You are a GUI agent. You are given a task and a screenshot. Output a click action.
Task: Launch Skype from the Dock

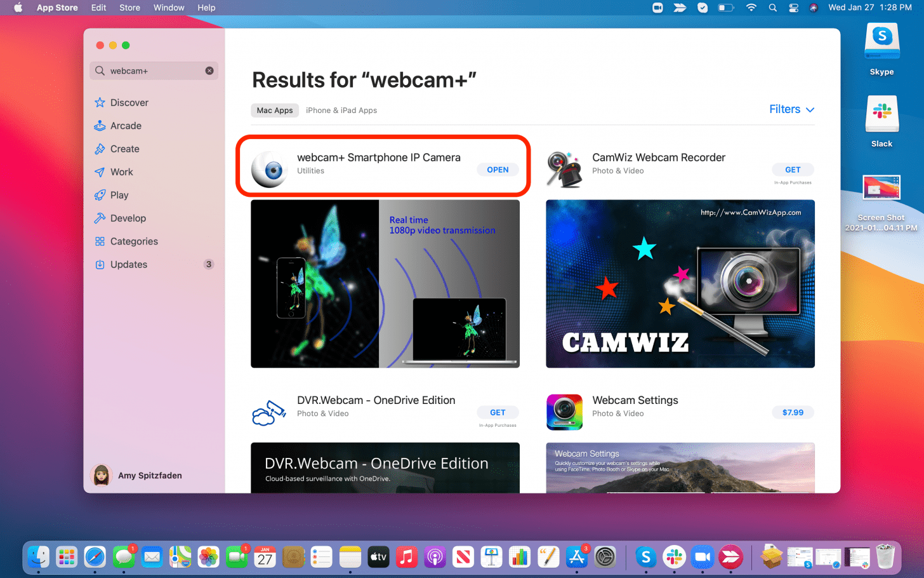pyautogui.click(x=645, y=556)
